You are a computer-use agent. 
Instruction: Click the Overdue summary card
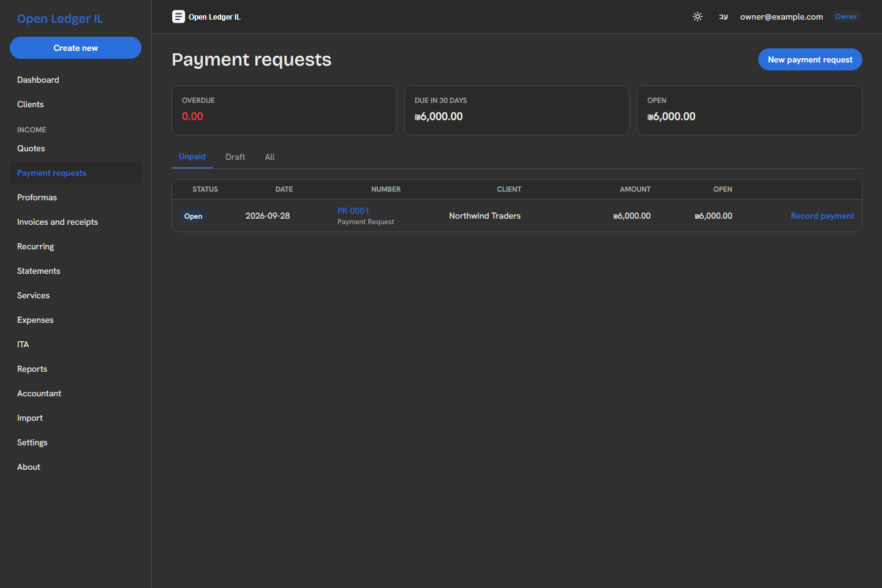[284, 110]
